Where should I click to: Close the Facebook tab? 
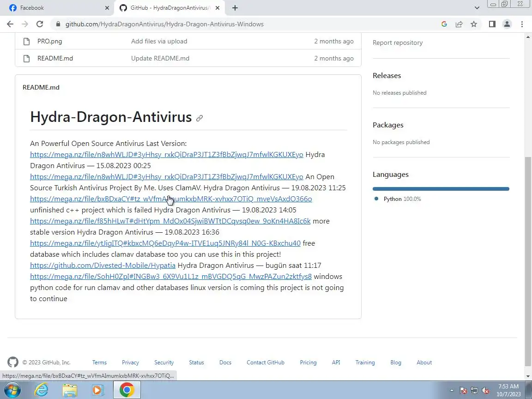(x=107, y=8)
